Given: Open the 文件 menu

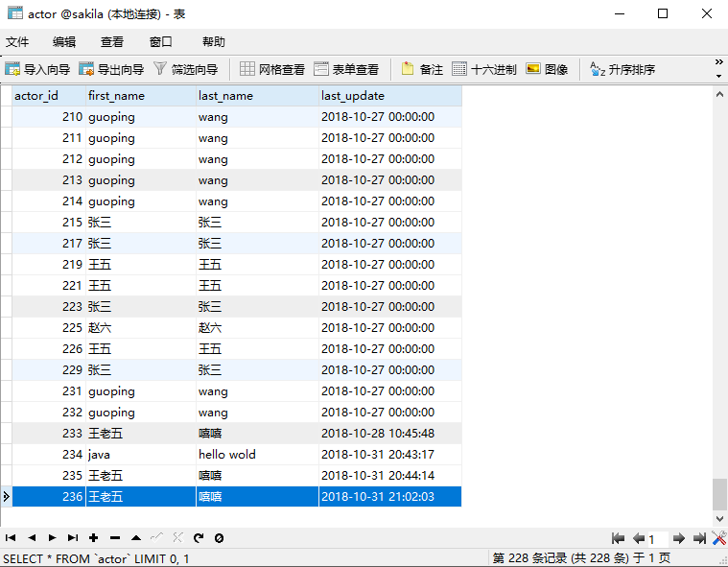Looking at the screenshot, I should [17, 42].
